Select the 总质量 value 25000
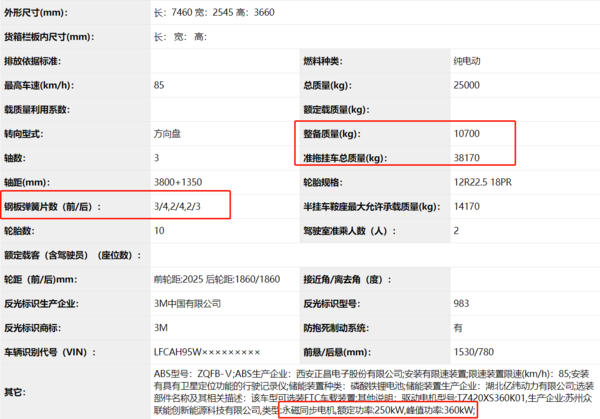This screenshot has height=419, width=600. pos(468,85)
